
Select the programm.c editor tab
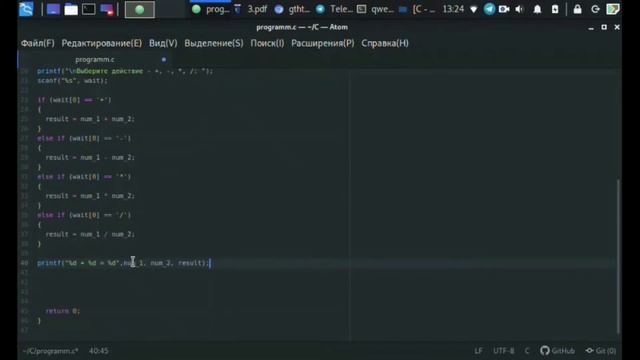click(x=95, y=60)
